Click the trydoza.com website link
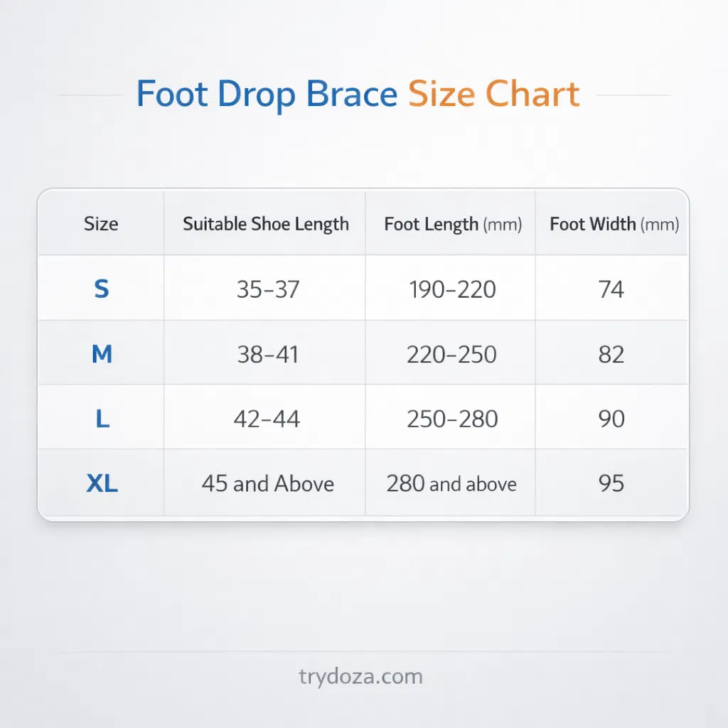This screenshot has width=728, height=728. click(361, 676)
